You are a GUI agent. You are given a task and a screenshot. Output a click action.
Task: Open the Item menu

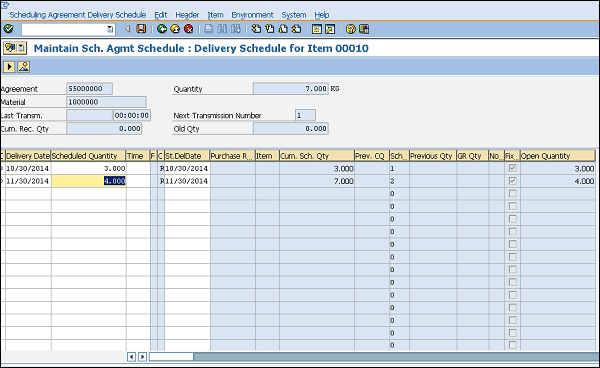(215, 15)
